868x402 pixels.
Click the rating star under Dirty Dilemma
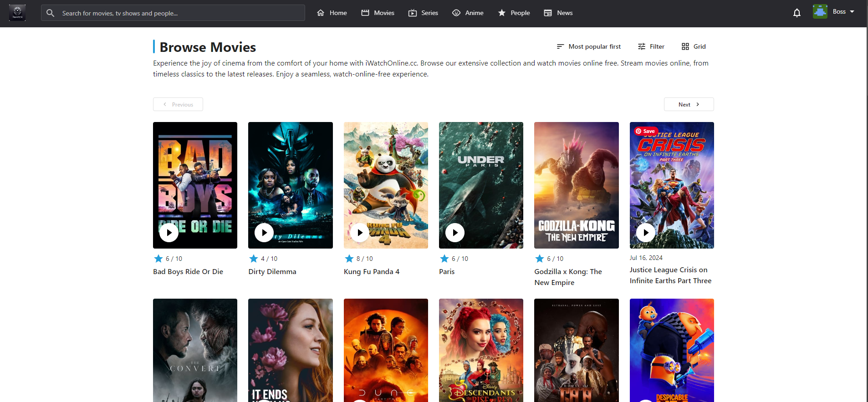pyautogui.click(x=254, y=259)
